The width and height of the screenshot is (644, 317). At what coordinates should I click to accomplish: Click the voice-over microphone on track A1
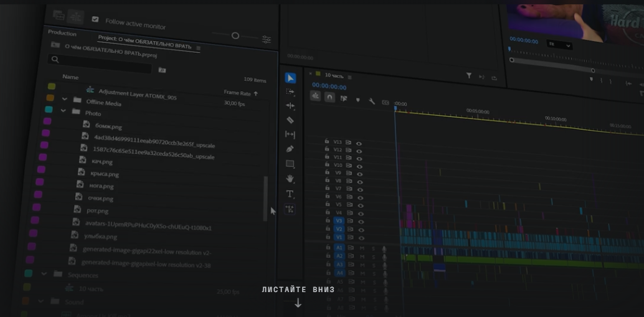pyautogui.click(x=384, y=249)
